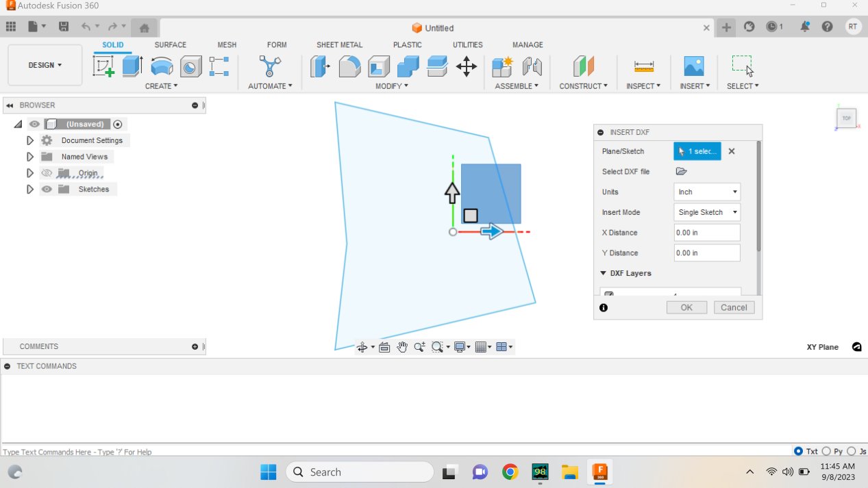Screen dimensions: 868x488
Task: Select the Create Sketch tool
Action: click(x=103, y=66)
